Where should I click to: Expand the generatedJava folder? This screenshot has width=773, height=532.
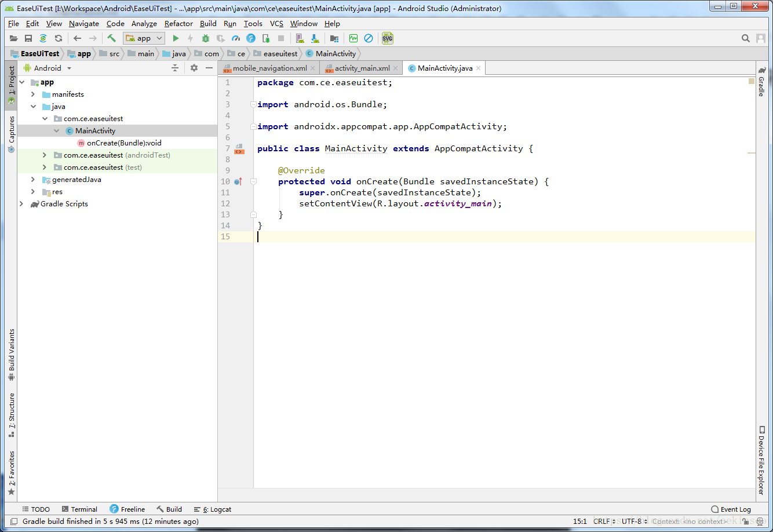33,180
